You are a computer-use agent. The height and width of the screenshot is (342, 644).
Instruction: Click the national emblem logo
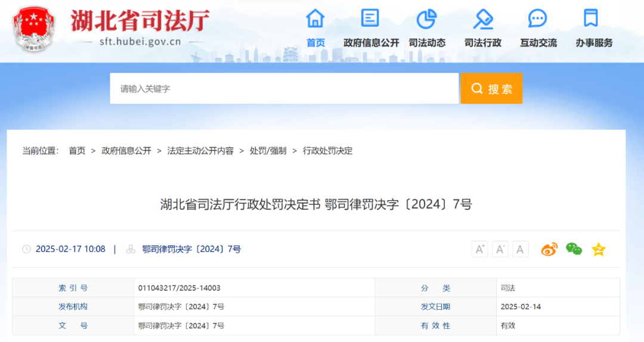coord(33,29)
